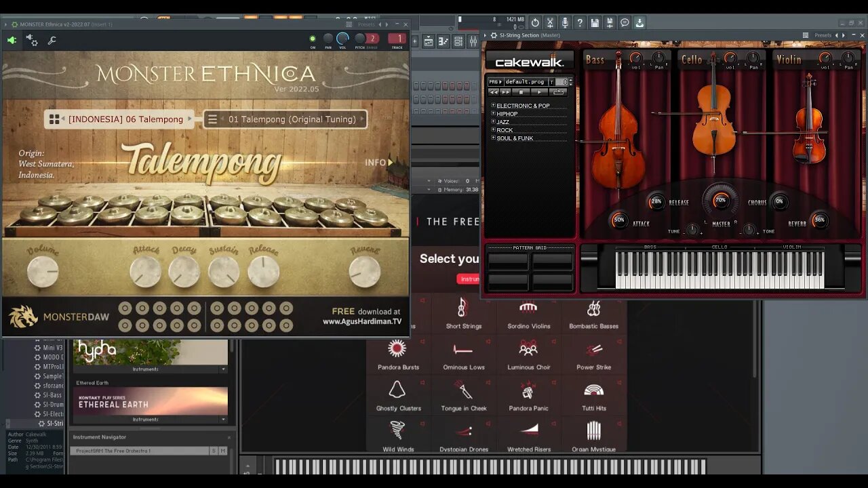Click the Organ Mystique icon
Screen dimensions: 868x488
click(594, 430)
